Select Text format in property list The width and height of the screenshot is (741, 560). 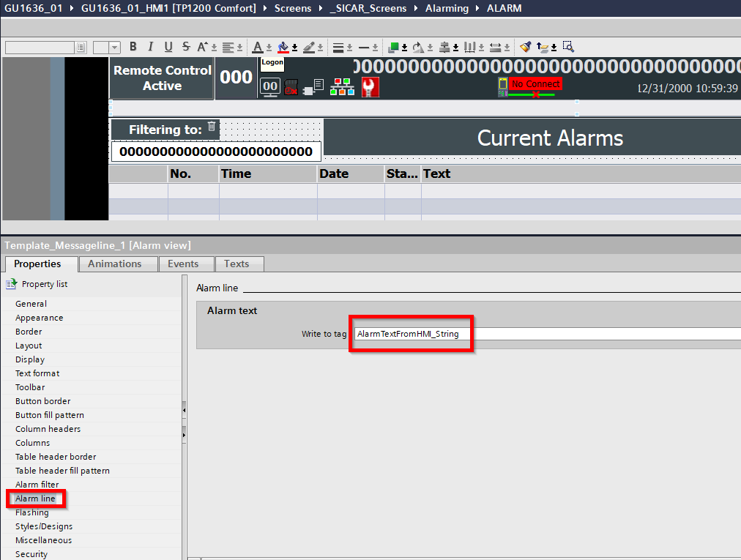click(x=37, y=373)
